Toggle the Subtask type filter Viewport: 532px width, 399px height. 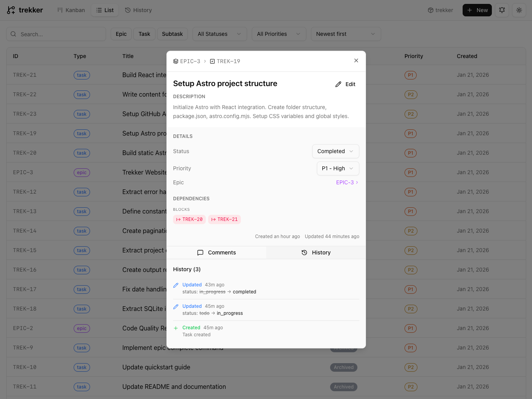click(x=172, y=34)
